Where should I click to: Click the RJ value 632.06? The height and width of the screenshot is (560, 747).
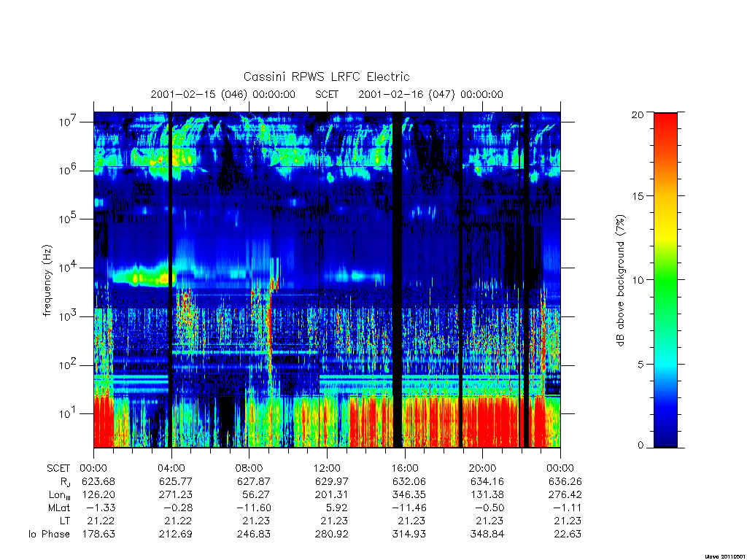click(x=409, y=481)
